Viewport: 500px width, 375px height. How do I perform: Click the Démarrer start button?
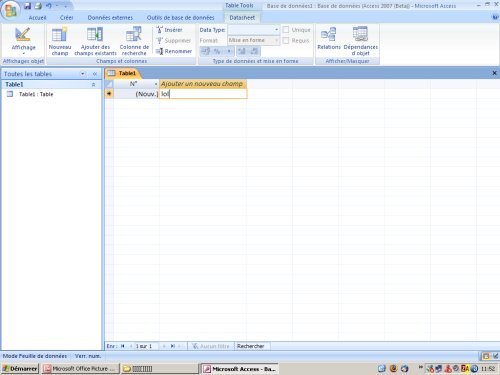pos(20,368)
